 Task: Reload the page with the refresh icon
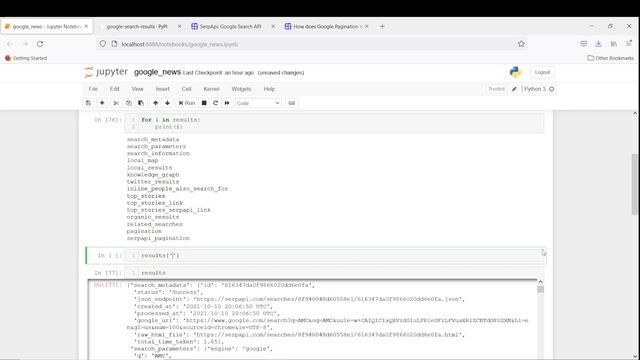[x=40, y=44]
